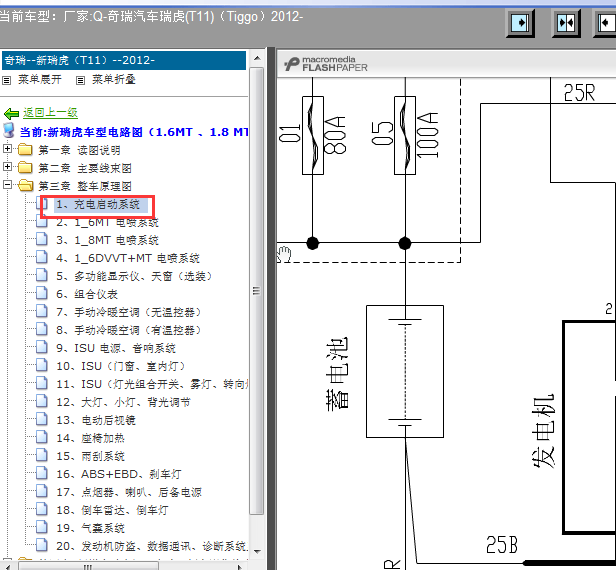Click the current manual icon beside 当前:新瑞虎车型电路图

pos(9,130)
